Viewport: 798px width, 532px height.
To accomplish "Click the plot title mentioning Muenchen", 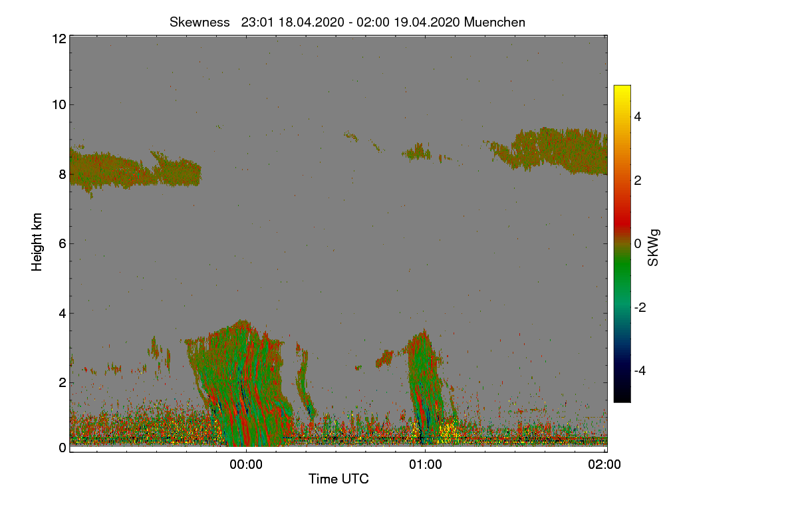I will 347,22.
